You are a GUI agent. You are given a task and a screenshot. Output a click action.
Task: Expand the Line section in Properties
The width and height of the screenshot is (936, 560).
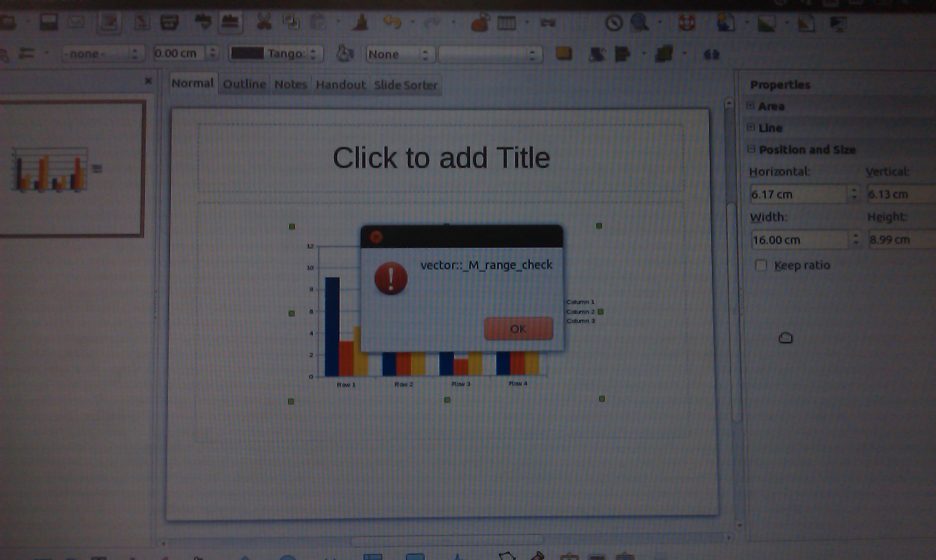click(x=751, y=127)
